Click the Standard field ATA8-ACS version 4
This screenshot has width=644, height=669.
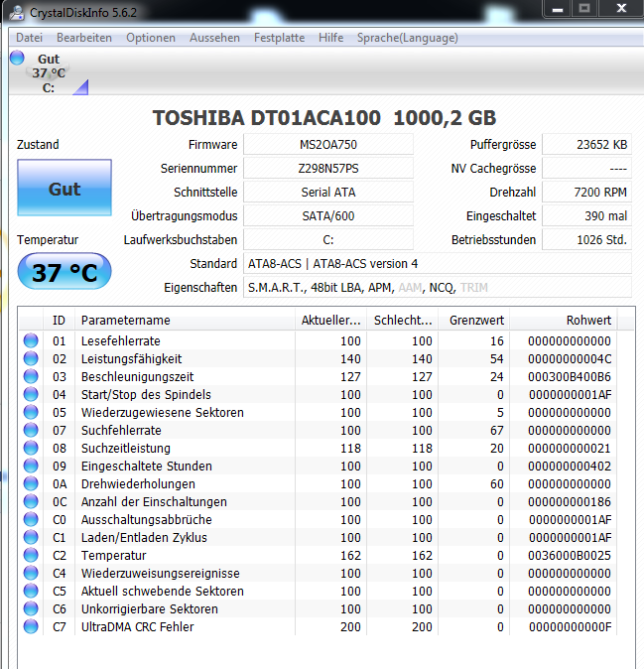438,264
